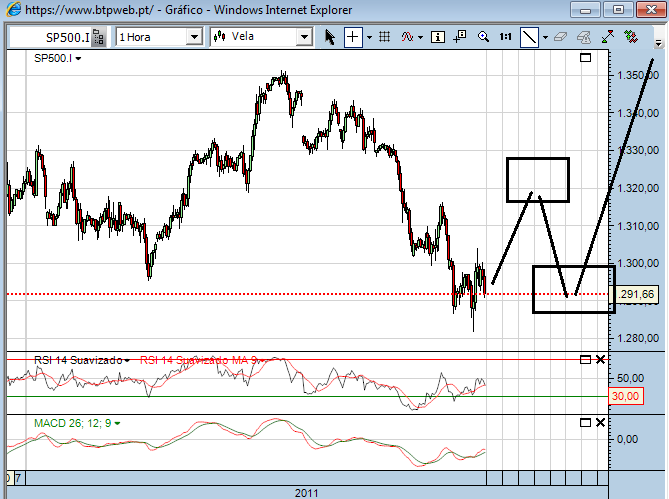Toggle the chart grid icon

tap(384, 37)
